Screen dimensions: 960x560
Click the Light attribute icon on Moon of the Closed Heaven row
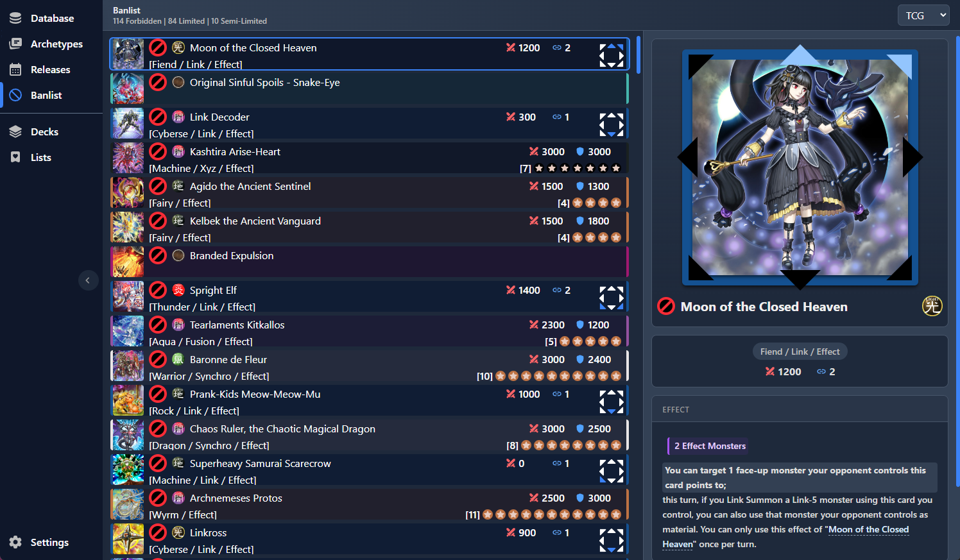point(178,47)
